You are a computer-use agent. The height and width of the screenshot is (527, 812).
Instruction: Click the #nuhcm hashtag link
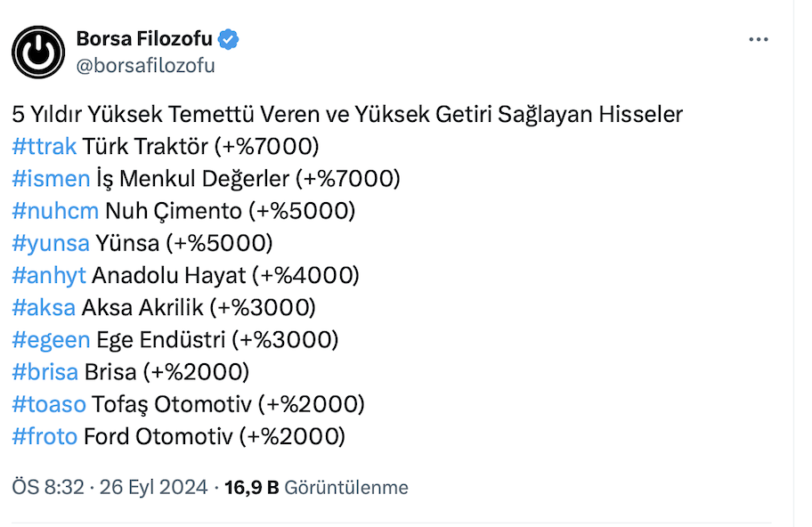pos(55,211)
